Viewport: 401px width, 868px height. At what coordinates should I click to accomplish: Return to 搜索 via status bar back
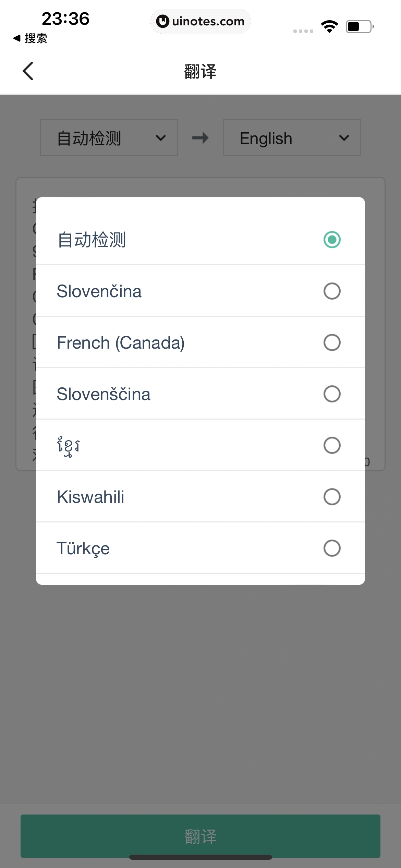click(x=30, y=38)
